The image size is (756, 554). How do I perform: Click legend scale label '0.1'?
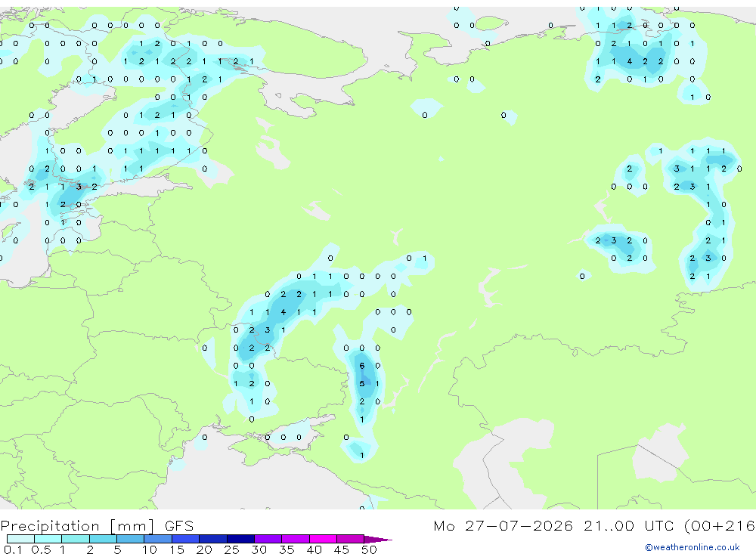point(13,549)
